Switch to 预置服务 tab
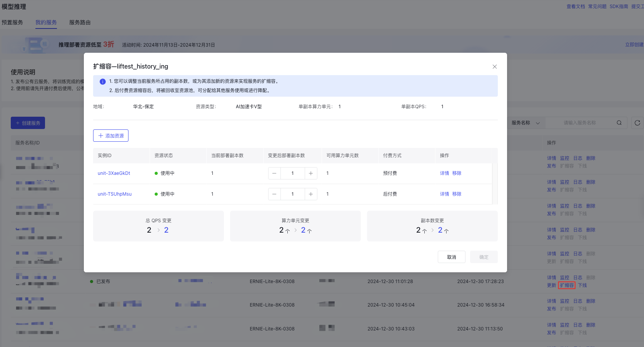Screen dimensions: 644x347 click(12, 22)
